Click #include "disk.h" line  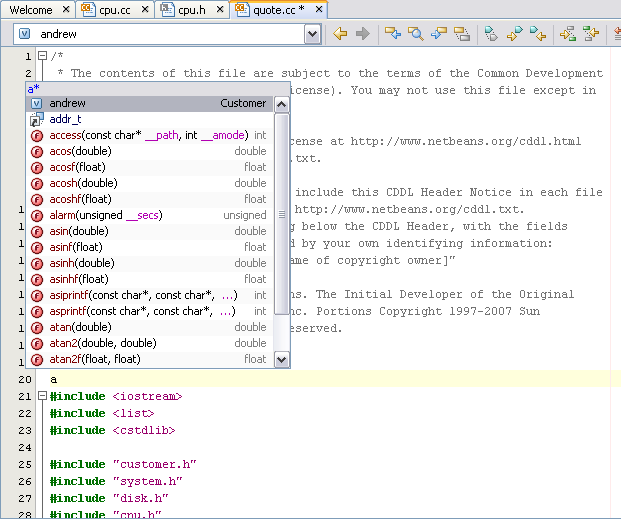109,498
